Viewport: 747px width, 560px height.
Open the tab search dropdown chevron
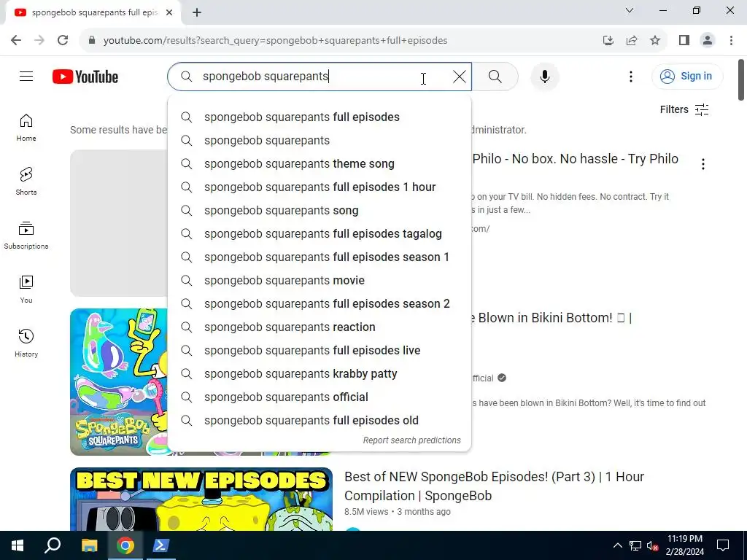tap(630, 10)
